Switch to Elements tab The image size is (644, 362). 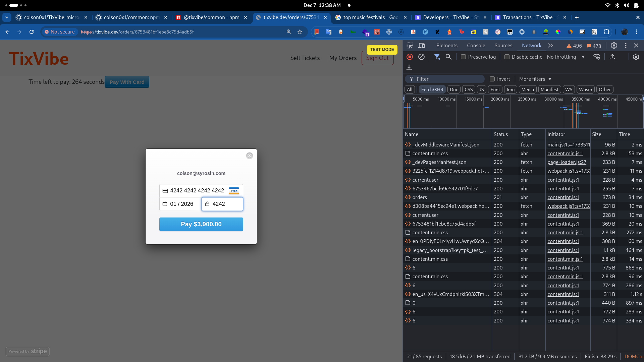447,46
